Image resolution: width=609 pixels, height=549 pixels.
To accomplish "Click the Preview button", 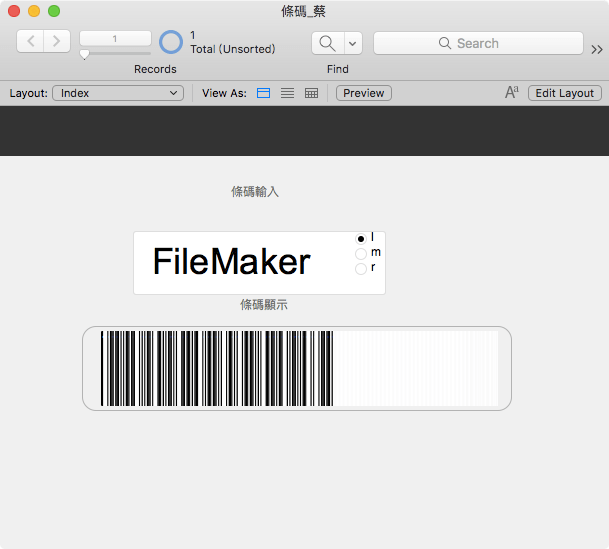I will 364,93.
